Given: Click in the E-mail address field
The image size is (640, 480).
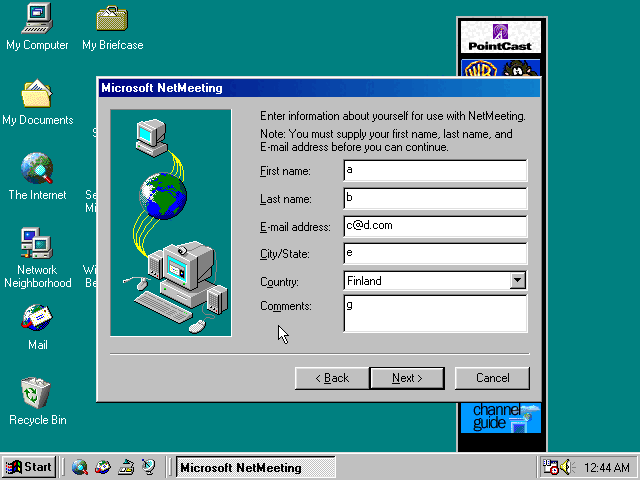Looking at the screenshot, I should pos(436,226).
